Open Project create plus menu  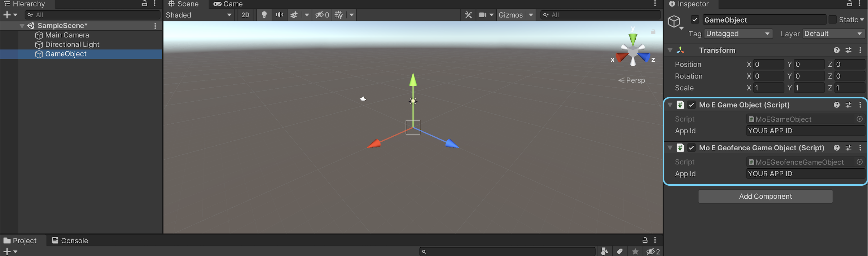(x=10, y=251)
